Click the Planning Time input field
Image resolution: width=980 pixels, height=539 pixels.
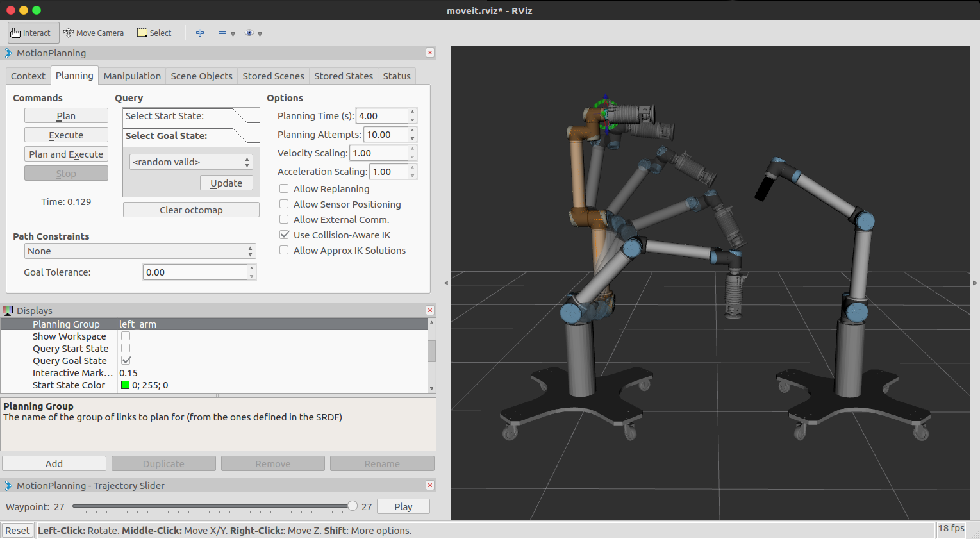(382, 115)
